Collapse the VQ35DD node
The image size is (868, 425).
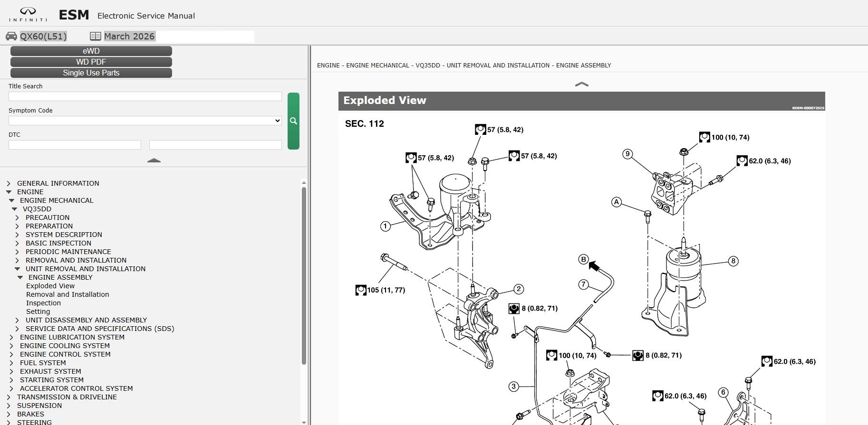tap(14, 209)
